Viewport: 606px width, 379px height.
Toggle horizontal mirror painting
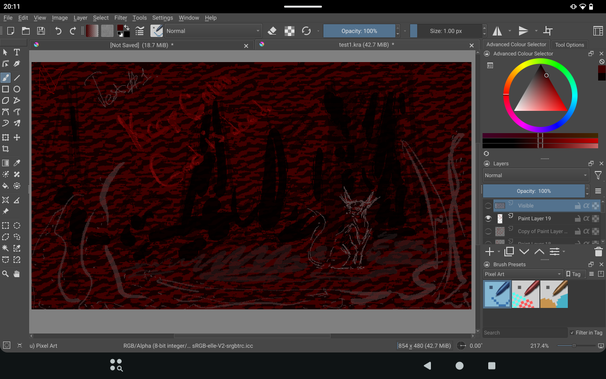click(497, 31)
